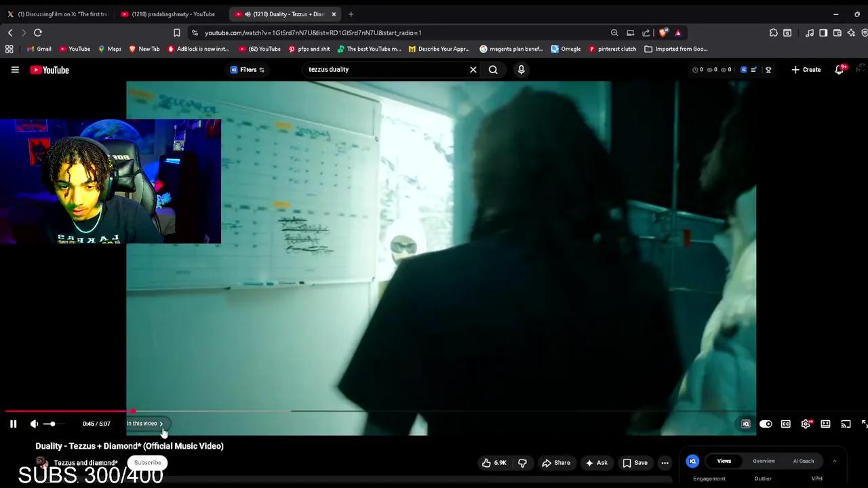Click the volume slider handle
This screenshot has height=488, width=868.
[52, 424]
